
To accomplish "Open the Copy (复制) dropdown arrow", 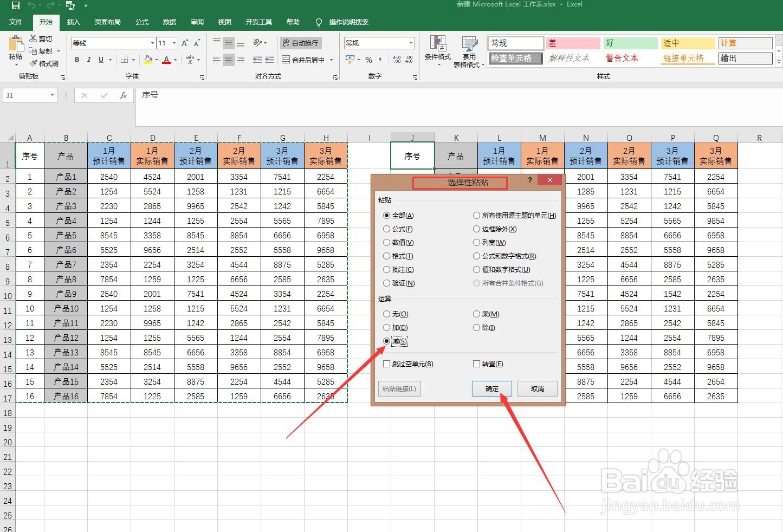I will (x=59, y=51).
